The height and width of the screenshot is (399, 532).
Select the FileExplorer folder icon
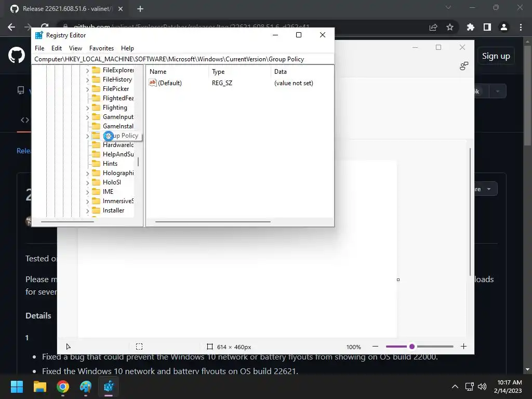(96, 70)
